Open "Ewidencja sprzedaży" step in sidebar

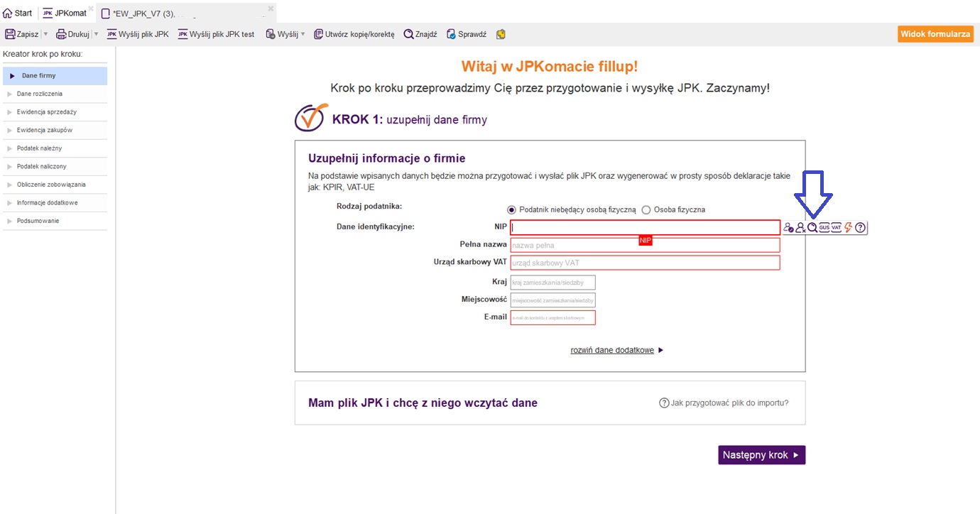(x=47, y=112)
